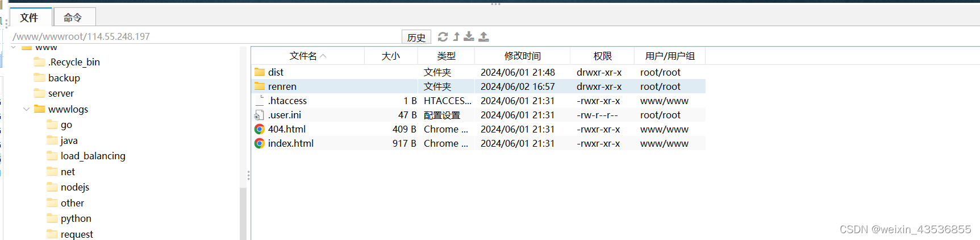Click the -rwxr-xr-x permission of index.html
The width and height of the screenshot is (980, 240).
(598, 143)
